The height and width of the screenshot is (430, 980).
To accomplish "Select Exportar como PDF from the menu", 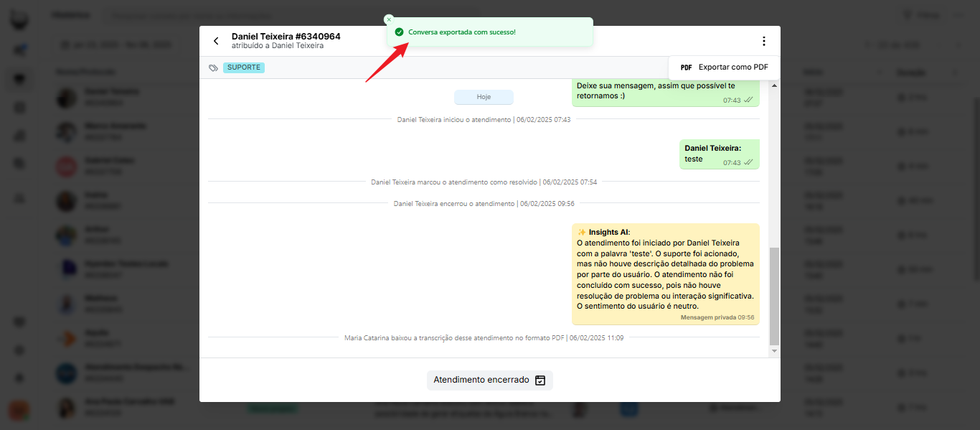I will pyautogui.click(x=724, y=67).
